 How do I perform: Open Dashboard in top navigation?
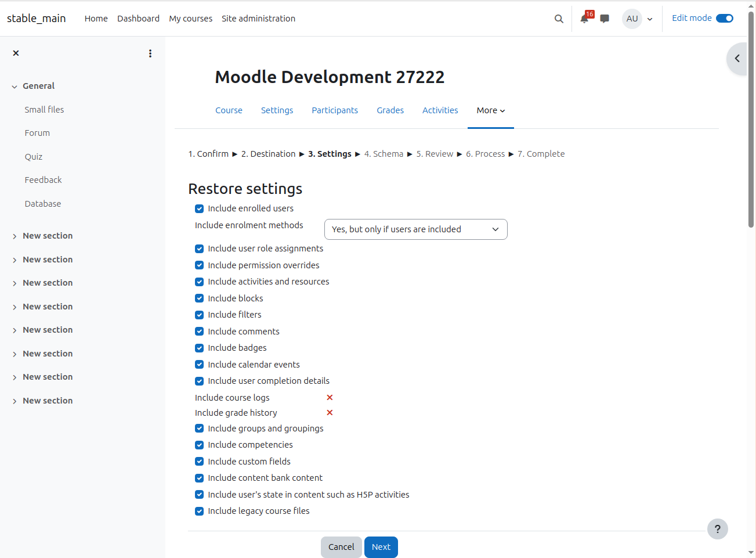138,19
